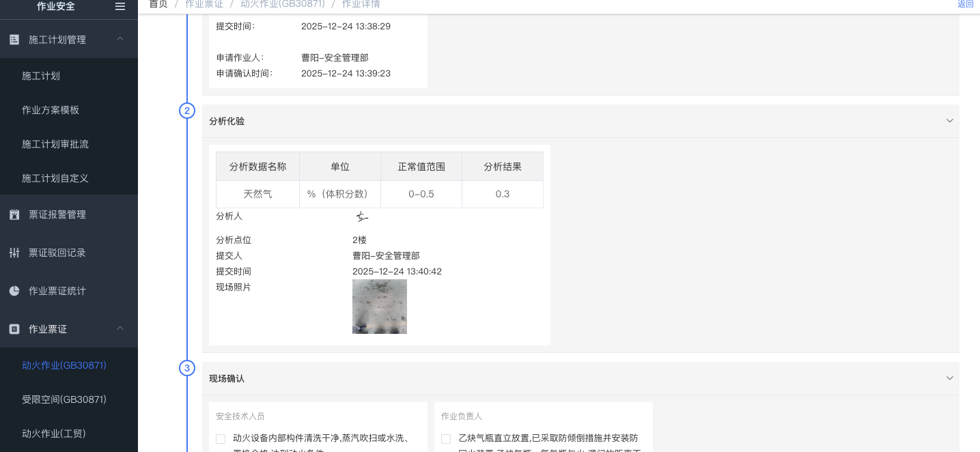Click step 3 circle marker on timeline
This screenshot has width=980, height=452.
(187, 368)
